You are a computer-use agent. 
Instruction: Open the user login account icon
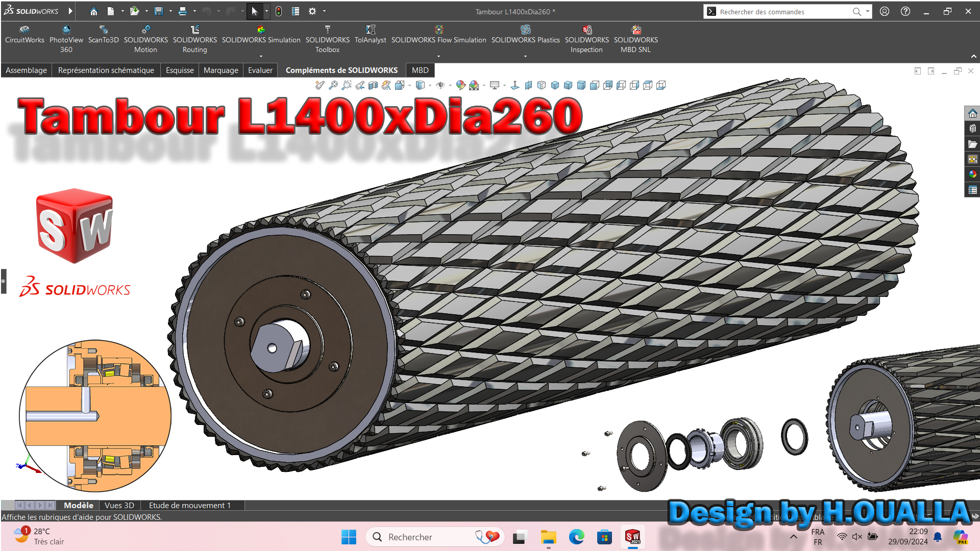(x=885, y=11)
